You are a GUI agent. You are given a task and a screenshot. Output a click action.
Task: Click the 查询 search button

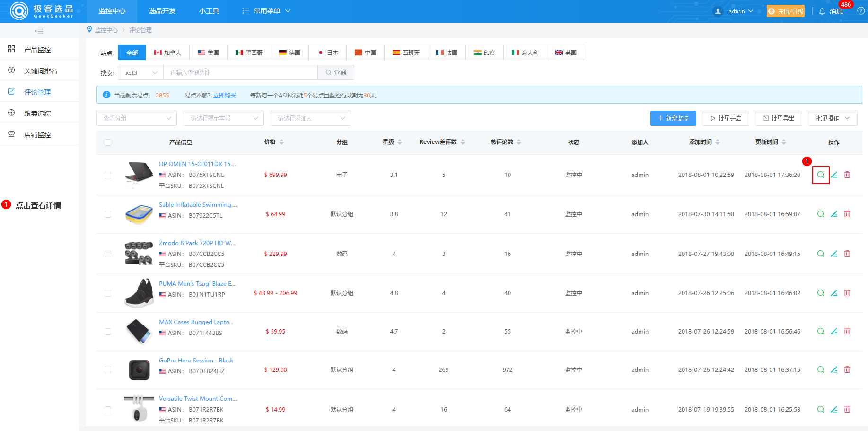pos(336,73)
